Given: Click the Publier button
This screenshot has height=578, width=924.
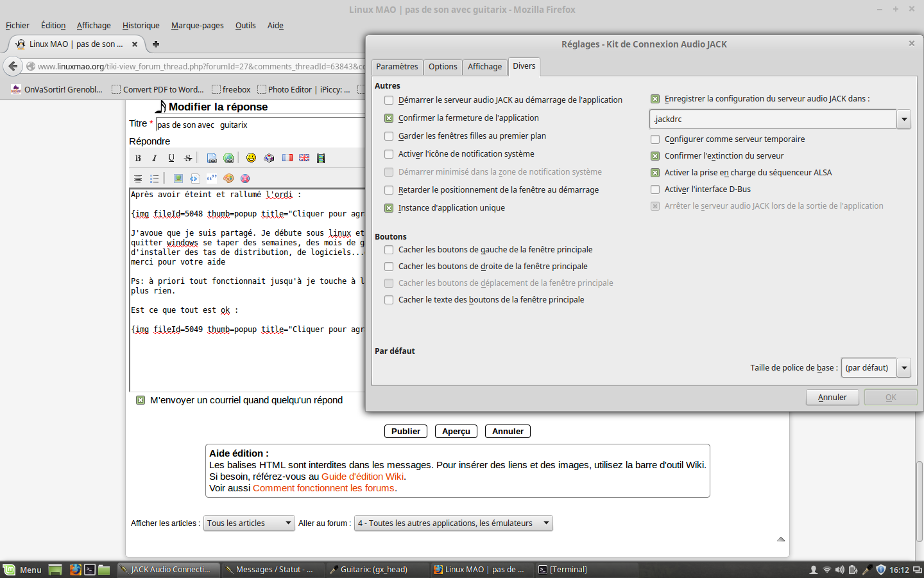Looking at the screenshot, I should point(406,432).
